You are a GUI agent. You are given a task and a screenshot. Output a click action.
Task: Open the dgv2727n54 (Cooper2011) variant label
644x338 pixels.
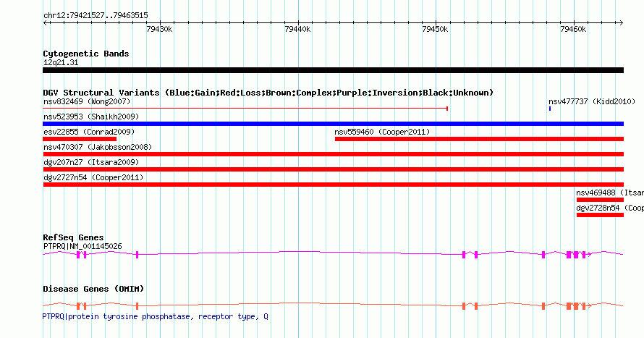(93, 177)
